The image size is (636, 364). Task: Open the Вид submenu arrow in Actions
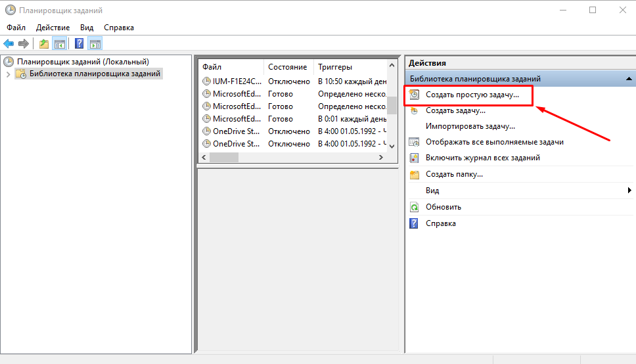point(629,191)
